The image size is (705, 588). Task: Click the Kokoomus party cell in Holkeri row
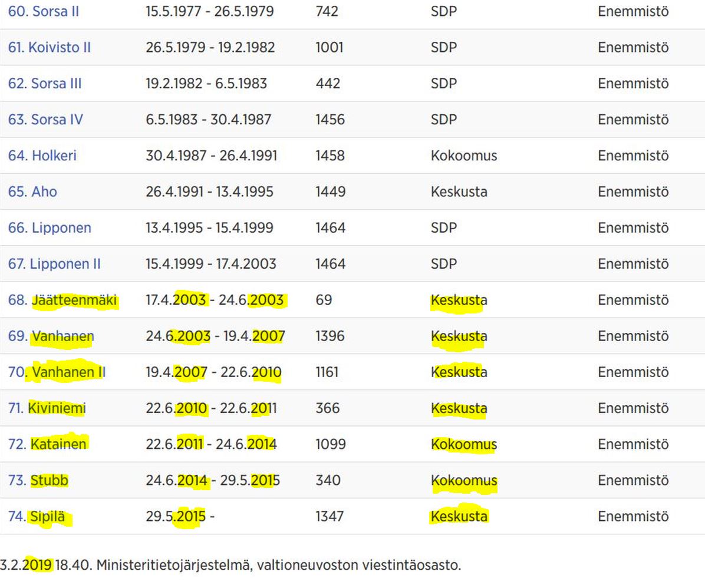tap(464, 156)
